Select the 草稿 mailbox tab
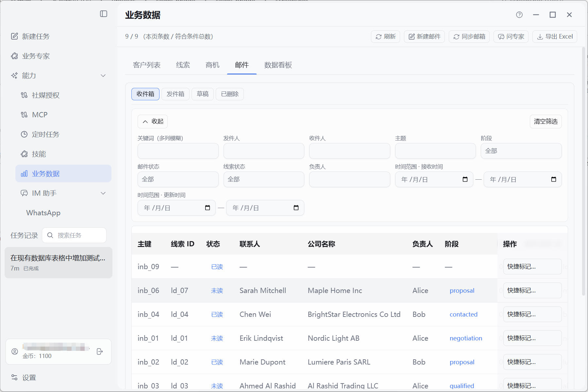588x392 pixels. point(203,94)
